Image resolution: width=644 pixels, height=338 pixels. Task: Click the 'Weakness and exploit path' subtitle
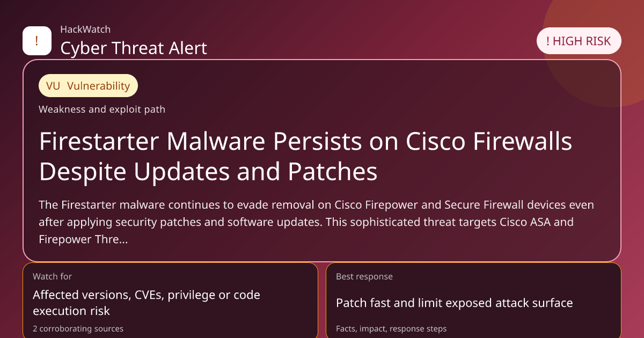[102, 109]
